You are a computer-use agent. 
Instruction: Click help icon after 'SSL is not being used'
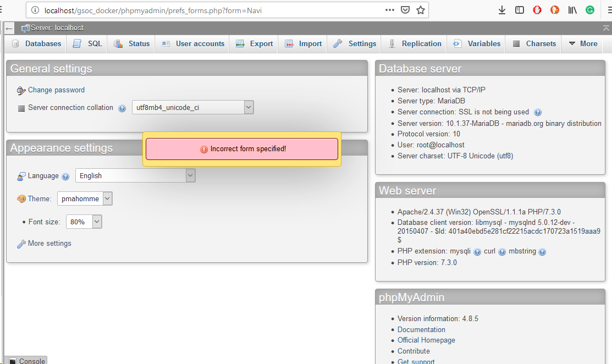pyautogui.click(x=538, y=112)
